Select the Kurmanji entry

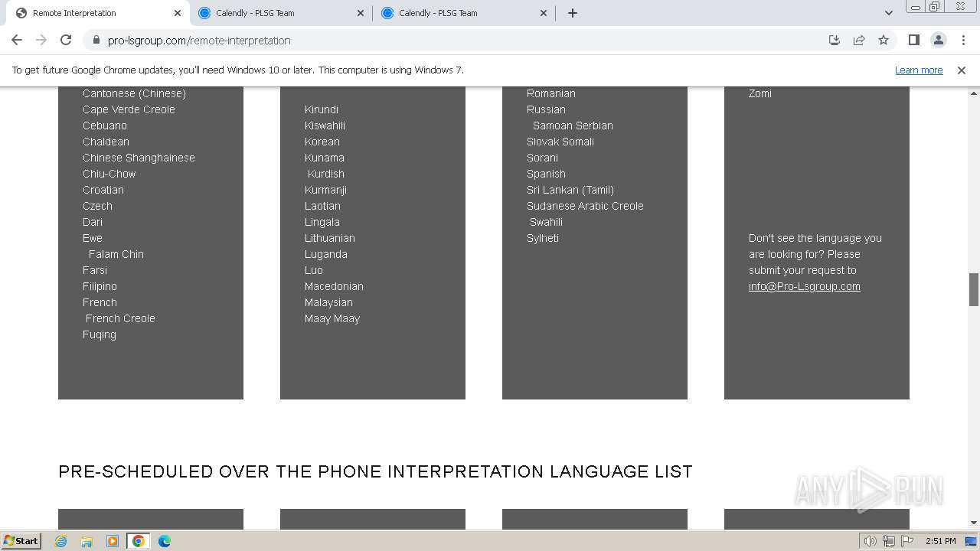325,190
